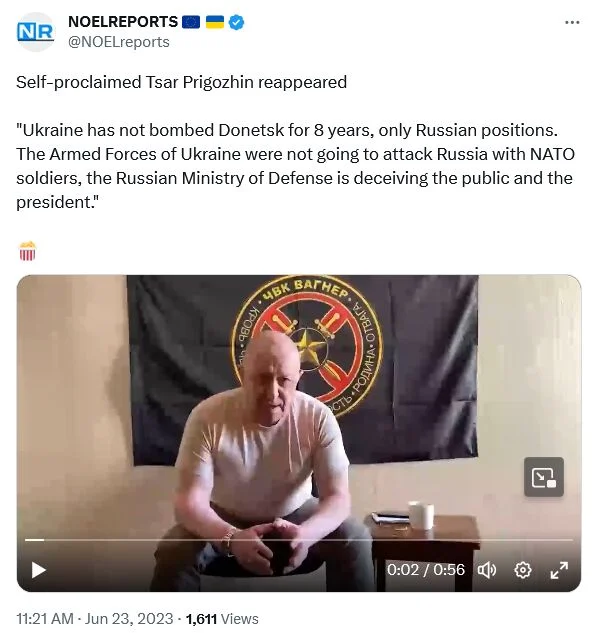598x643 pixels.
Task: Mute the video using speaker icon
Action: [487, 570]
